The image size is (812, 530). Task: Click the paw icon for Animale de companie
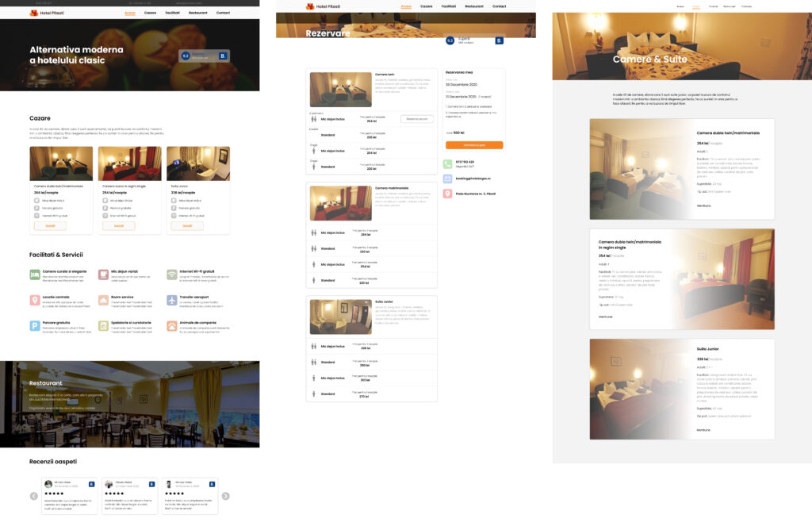172,325
